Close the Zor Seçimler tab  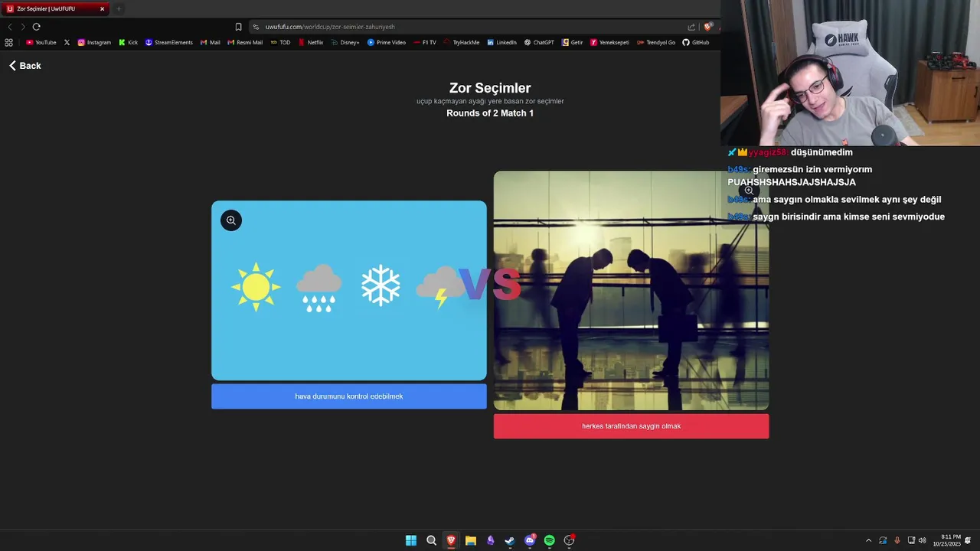(102, 9)
